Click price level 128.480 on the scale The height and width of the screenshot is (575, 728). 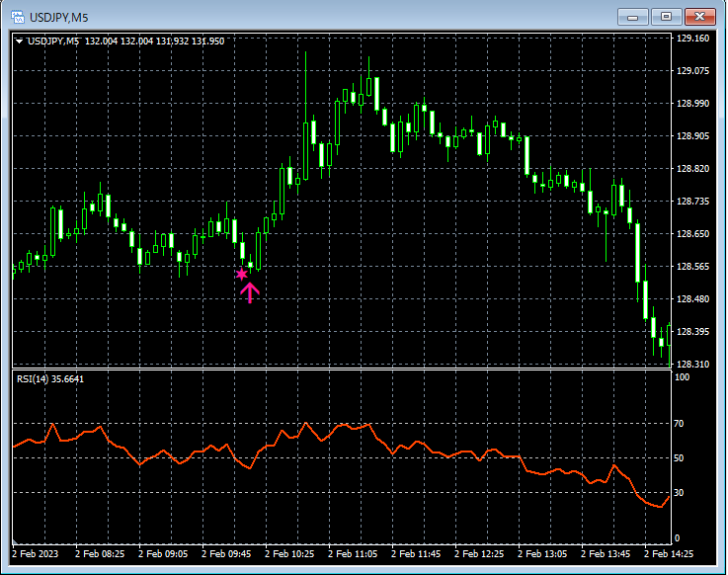pos(692,298)
